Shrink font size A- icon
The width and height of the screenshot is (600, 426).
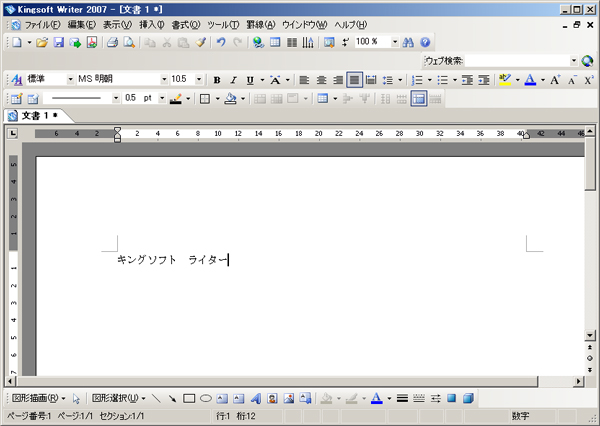(572, 80)
